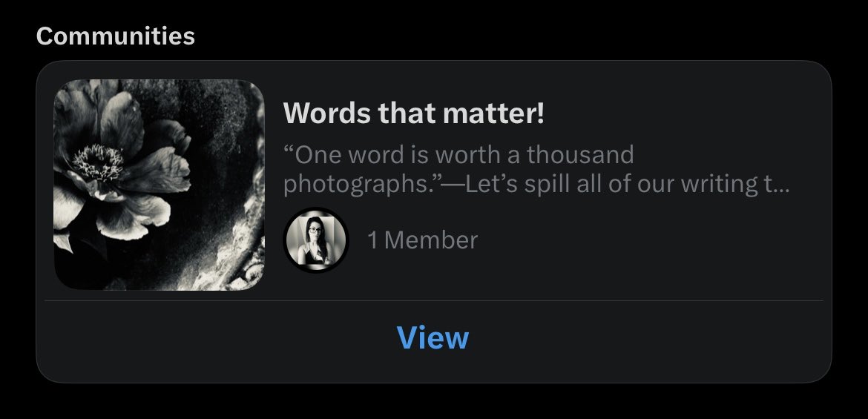Click the "1 Member" count label
868x419 pixels.
[x=422, y=240]
